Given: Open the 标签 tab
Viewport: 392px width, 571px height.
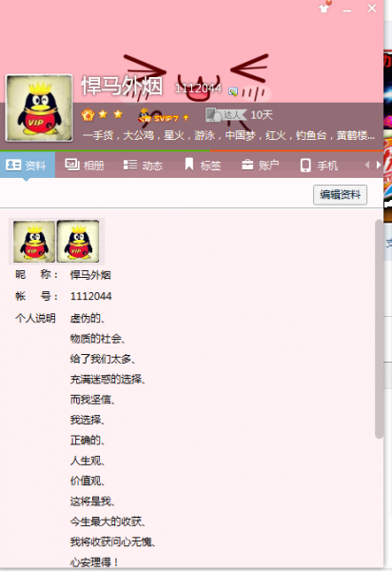Looking at the screenshot, I should point(203,166).
